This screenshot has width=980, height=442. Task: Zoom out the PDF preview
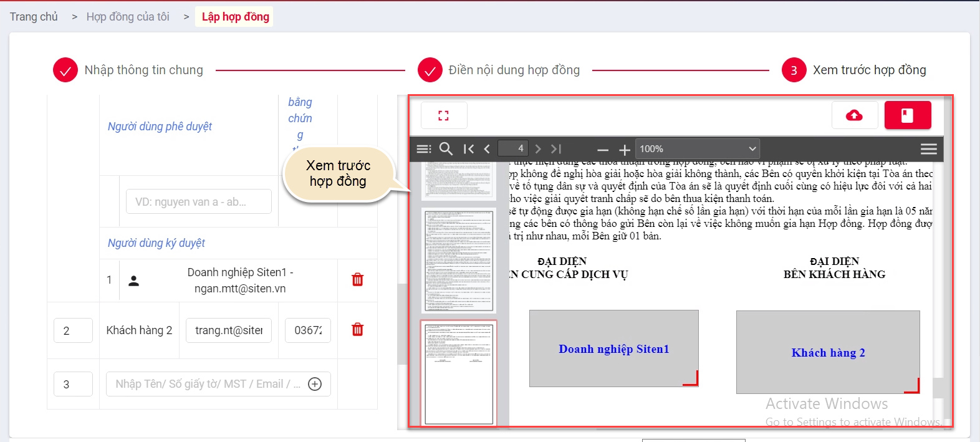pyautogui.click(x=602, y=150)
